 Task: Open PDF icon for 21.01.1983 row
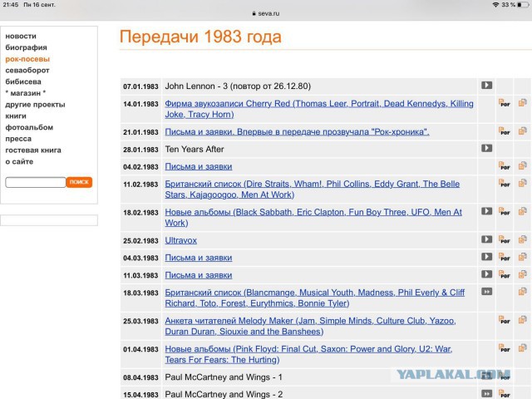505,131
